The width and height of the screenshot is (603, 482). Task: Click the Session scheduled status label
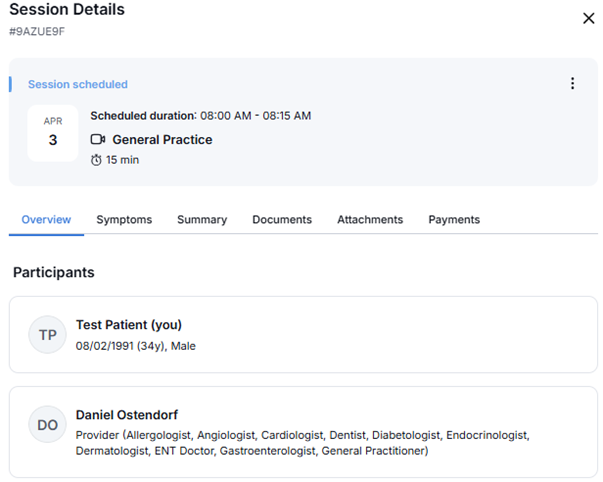coord(78,85)
